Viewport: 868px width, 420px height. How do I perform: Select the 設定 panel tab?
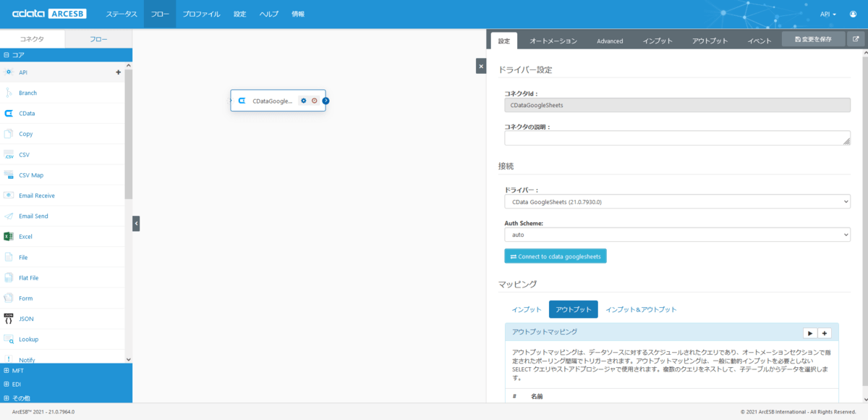(504, 41)
